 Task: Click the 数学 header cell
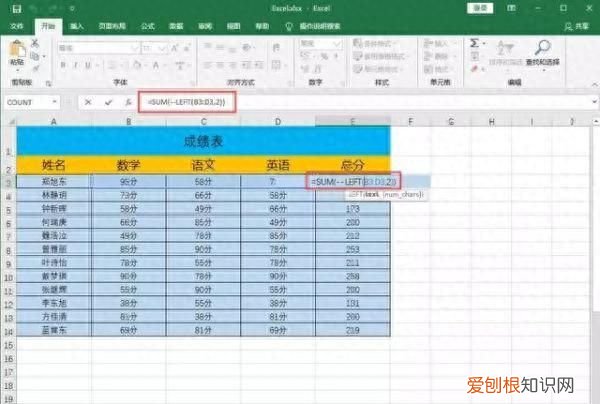129,165
